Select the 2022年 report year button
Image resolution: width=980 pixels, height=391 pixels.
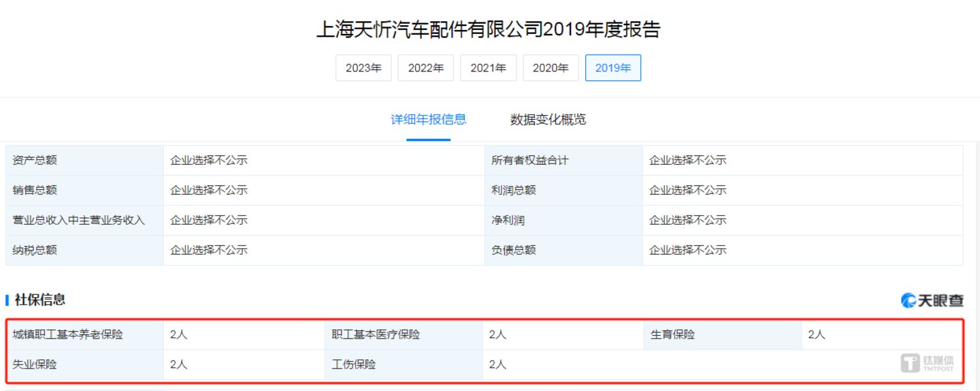point(425,68)
